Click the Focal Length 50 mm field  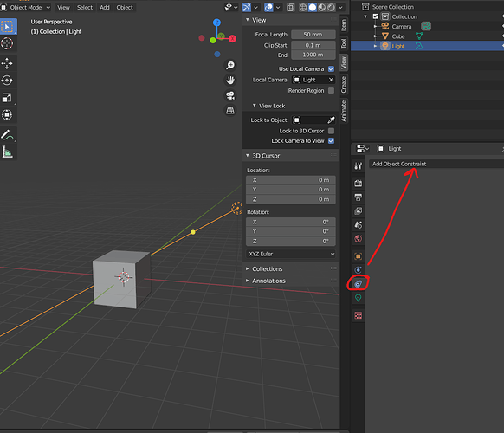(x=313, y=35)
